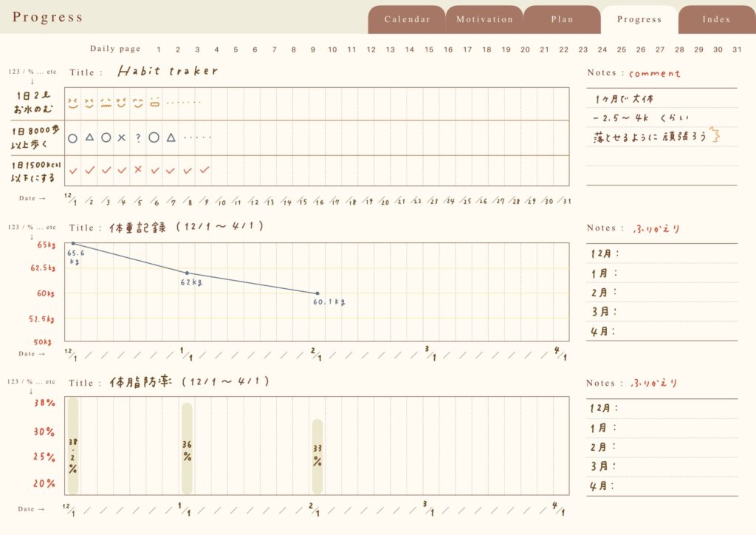
Task: Click the '20%' axis label
Action: 44,483
